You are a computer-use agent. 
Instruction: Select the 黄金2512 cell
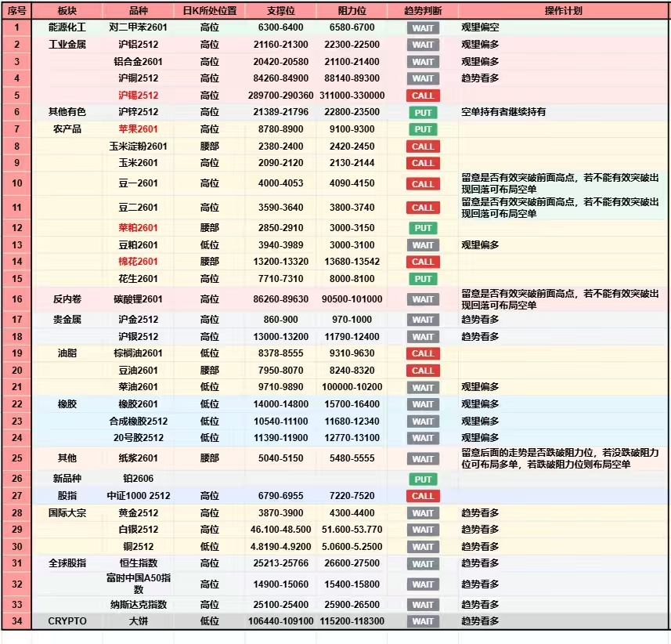tap(139, 513)
